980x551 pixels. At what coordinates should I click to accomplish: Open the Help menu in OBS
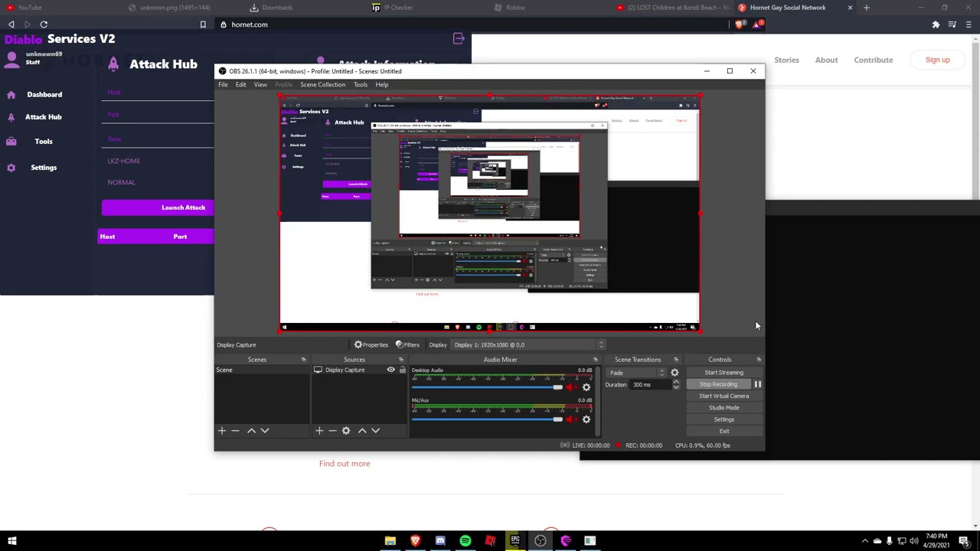381,85
